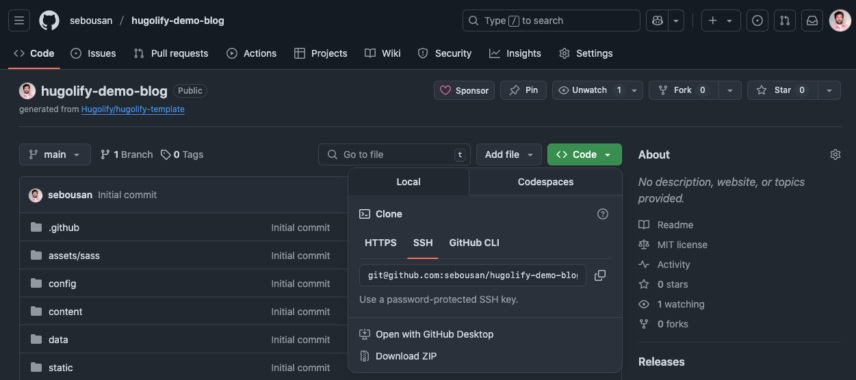Switch to the Settings tab
Screen dimensions: 856x380
pos(586,54)
